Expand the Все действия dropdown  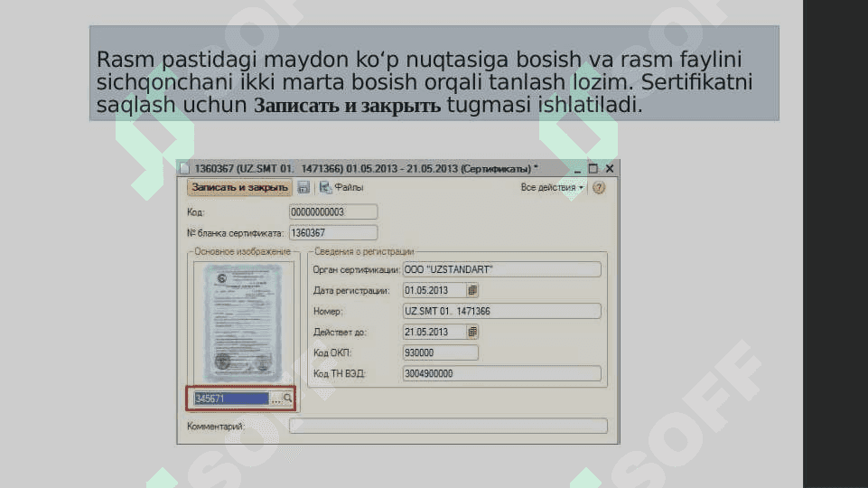click(552, 187)
